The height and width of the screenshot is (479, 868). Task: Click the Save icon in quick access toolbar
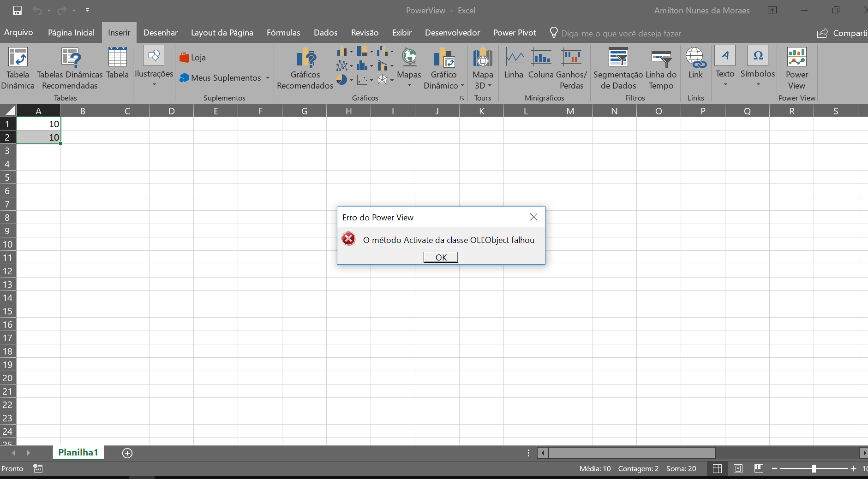point(17,10)
